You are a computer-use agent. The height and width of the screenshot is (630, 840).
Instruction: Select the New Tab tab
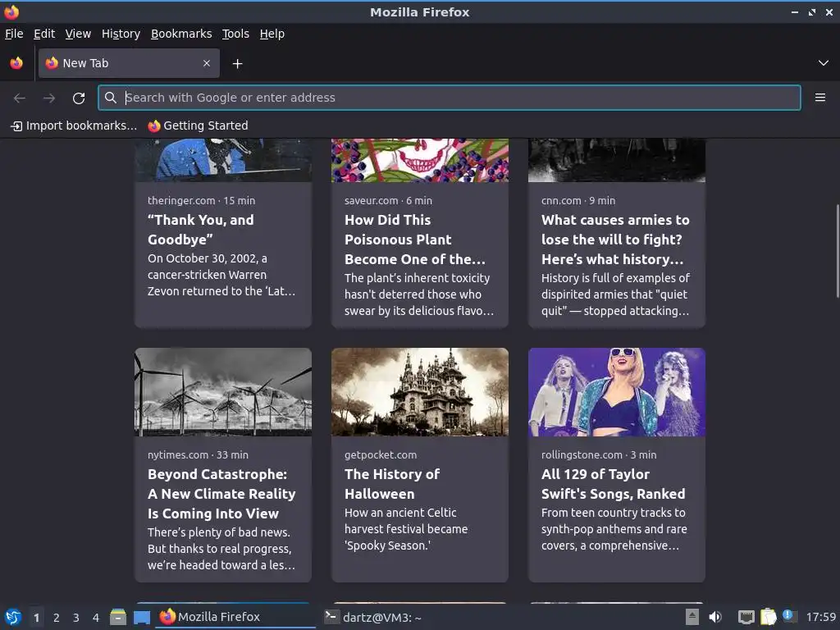(129, 63)
